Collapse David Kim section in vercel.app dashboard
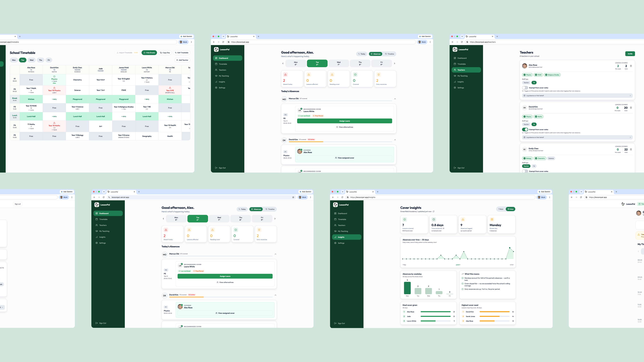 [x=276, y=295]
